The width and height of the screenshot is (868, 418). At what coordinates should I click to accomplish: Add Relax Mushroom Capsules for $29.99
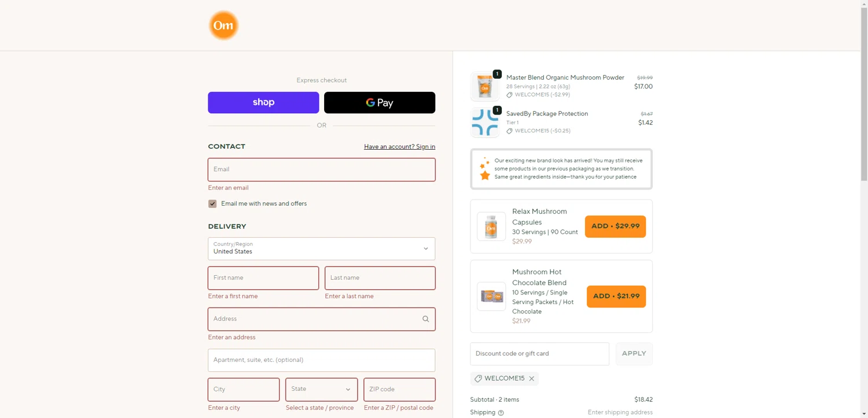pyautogui.click(x=615, y=226)
